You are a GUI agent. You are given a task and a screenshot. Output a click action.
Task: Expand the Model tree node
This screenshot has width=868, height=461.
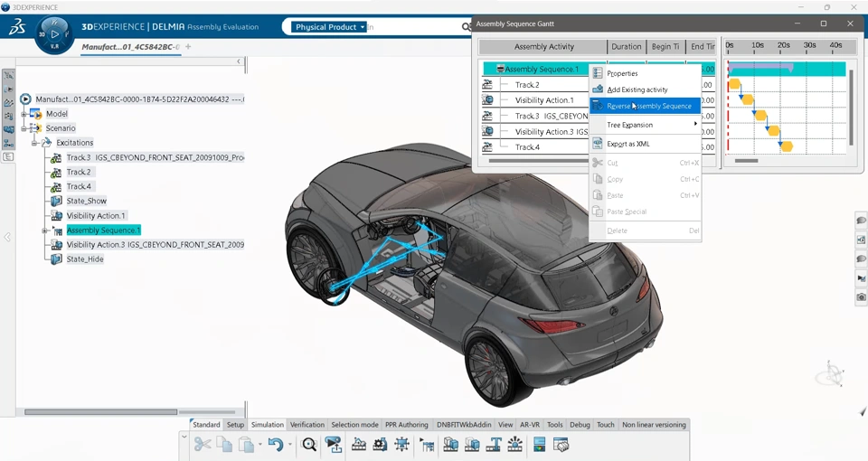click(24, 114)
